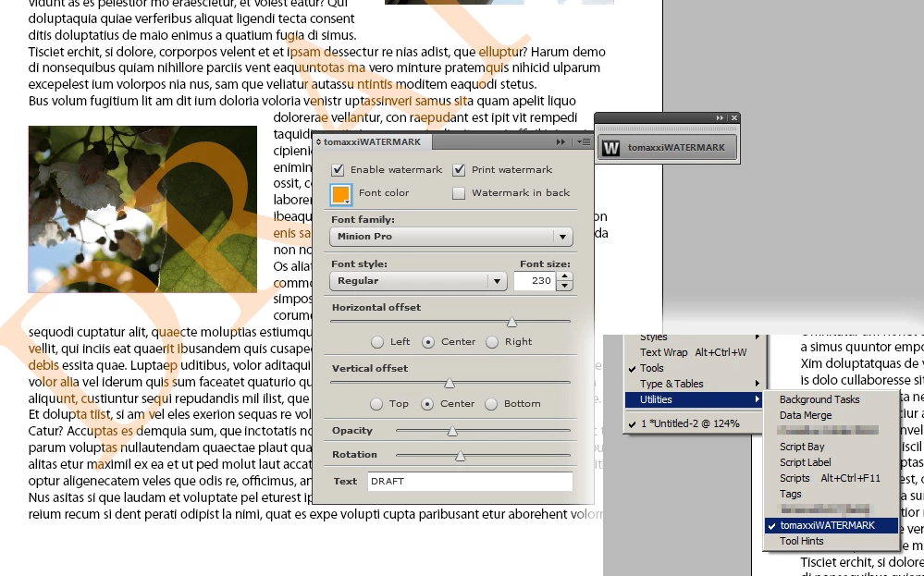Select the Top vertical alignment radio

point(376,404)
